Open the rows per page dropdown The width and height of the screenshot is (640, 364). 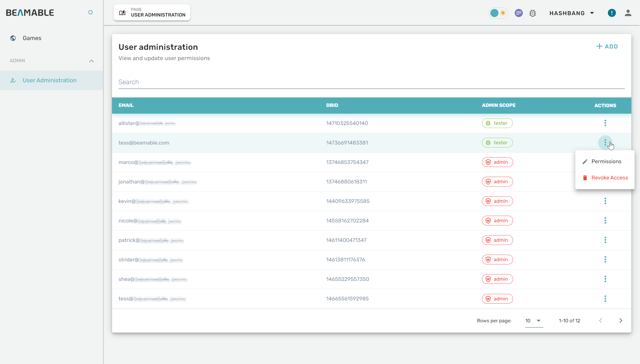pos(533,321)
